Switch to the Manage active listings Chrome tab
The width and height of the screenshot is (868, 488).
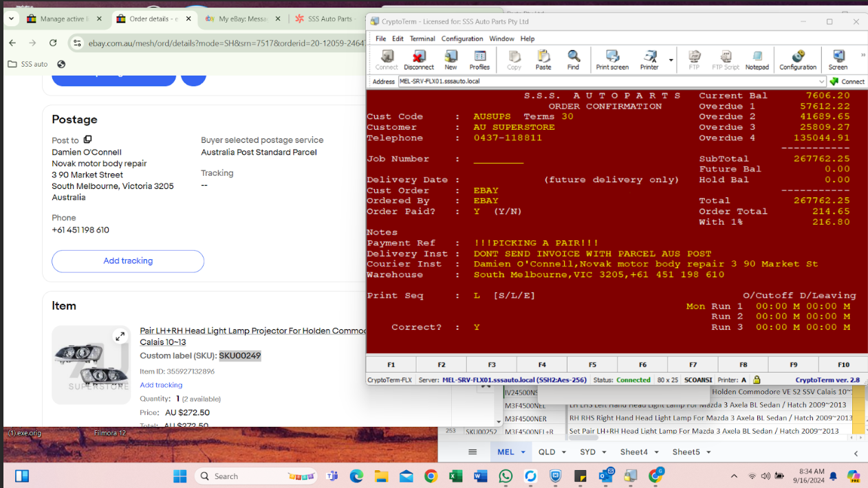tap(64, 19)
